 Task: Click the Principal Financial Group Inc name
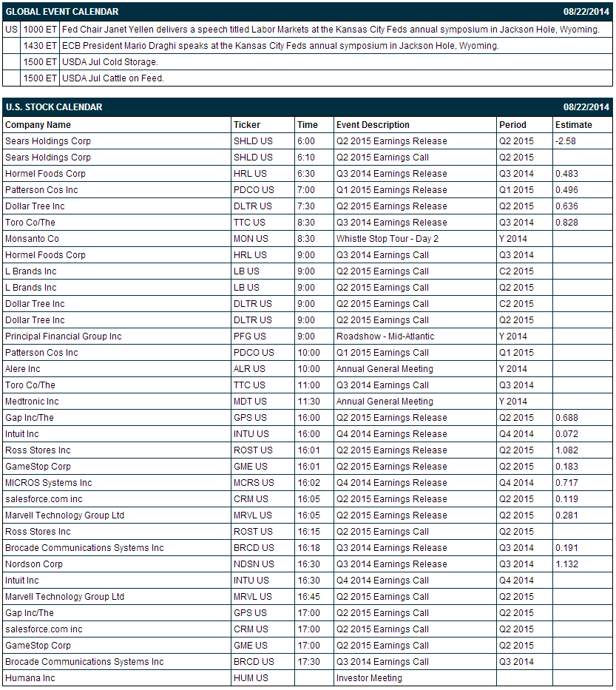64,336
